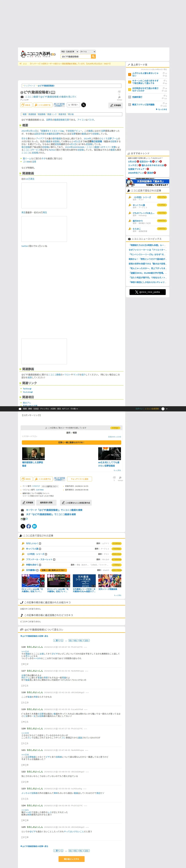Click この記事をもとに新規記事作成 button
The width and height of the screenshot is (186, 868).
coord(76,502)
